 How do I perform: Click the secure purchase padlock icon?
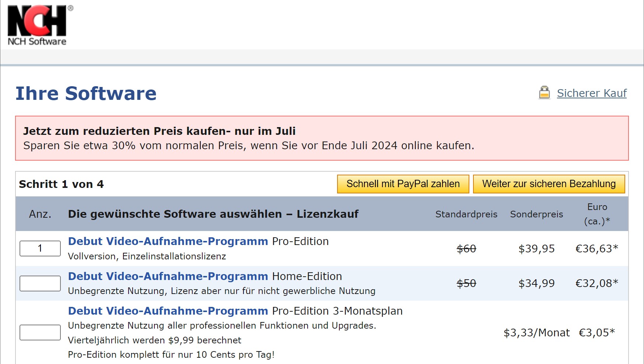(x=544, y=93)
